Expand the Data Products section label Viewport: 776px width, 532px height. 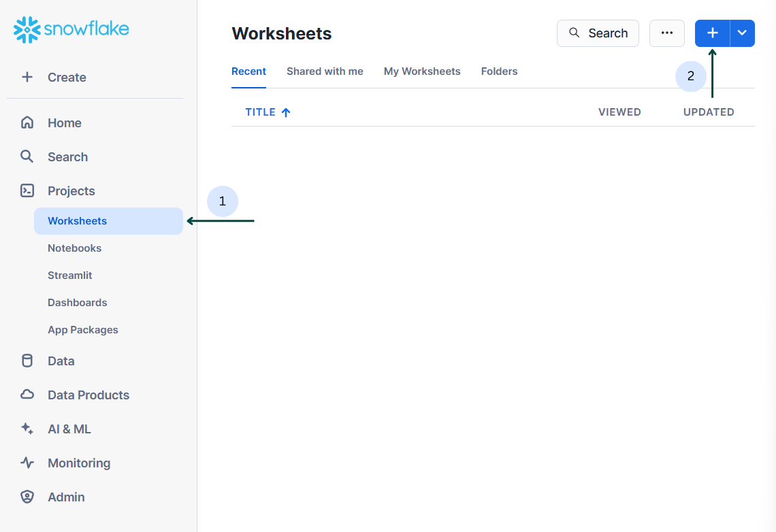pos(88,395)
